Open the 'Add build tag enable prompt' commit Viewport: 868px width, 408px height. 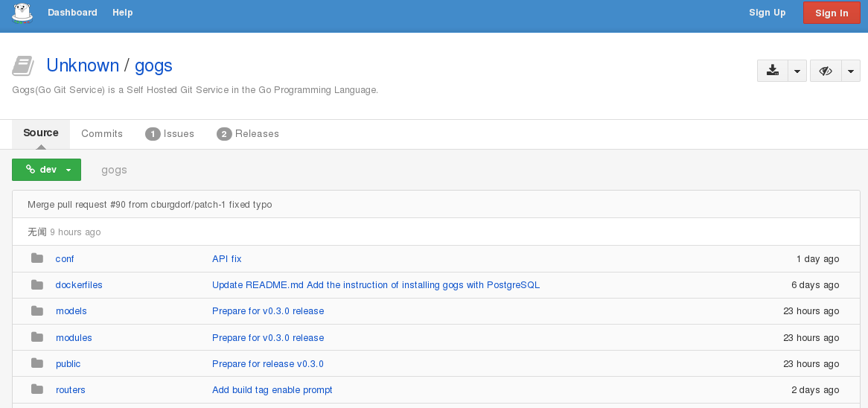[272, 389]
